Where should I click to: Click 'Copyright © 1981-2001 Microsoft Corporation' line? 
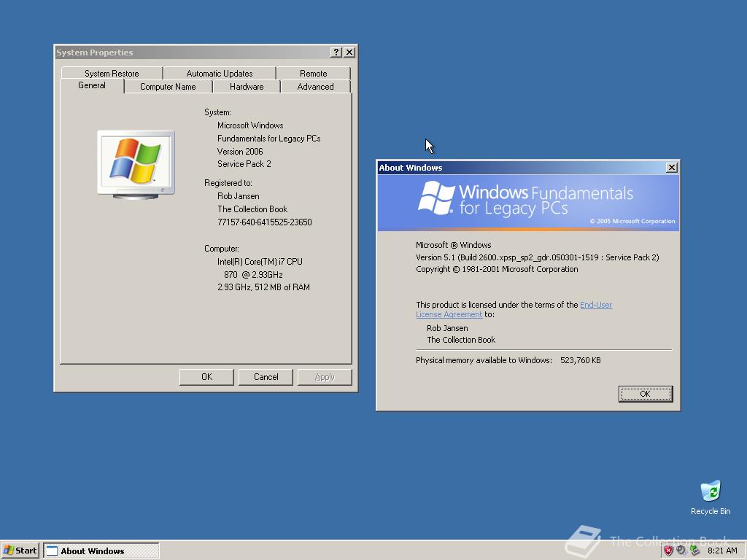point(497,269)
